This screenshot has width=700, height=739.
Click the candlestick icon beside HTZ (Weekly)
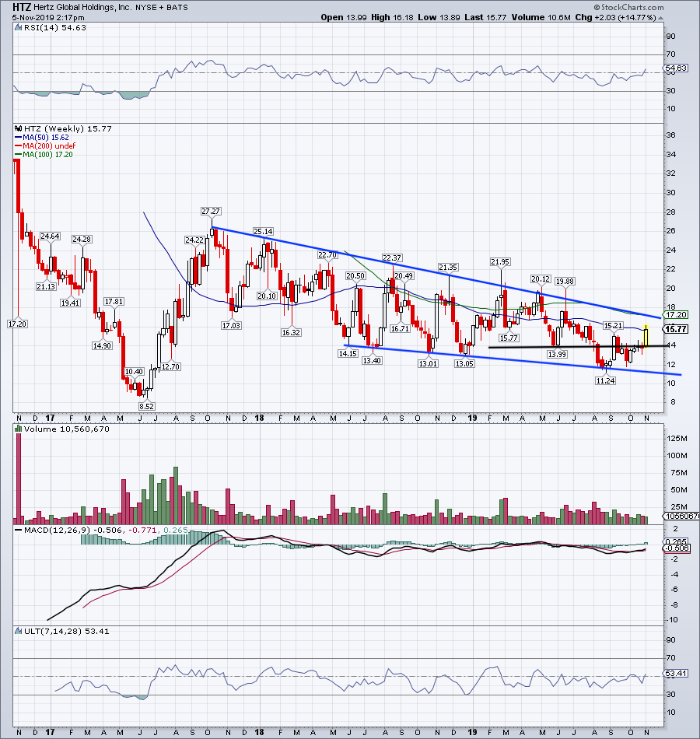pyautogui.click(x=19, y=128)
